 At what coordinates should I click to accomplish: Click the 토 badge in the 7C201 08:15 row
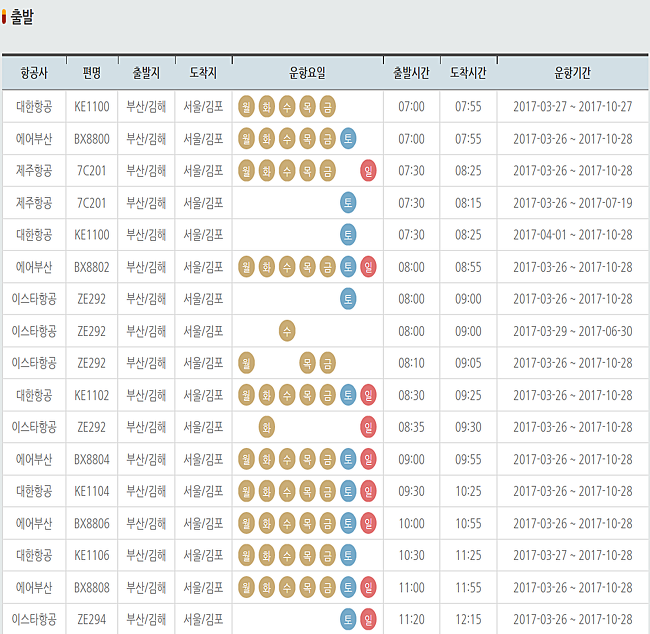pos(348,203)
